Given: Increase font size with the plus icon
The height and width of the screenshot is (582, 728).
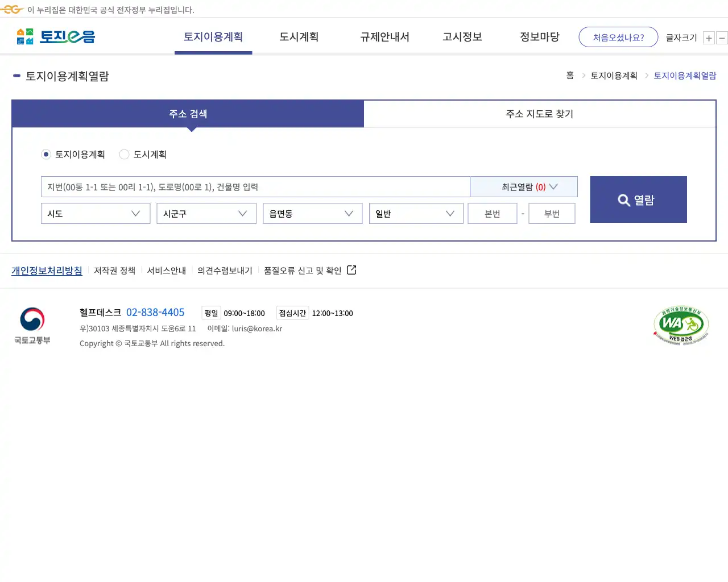Looking at the screenshot, I should (709, 38).
